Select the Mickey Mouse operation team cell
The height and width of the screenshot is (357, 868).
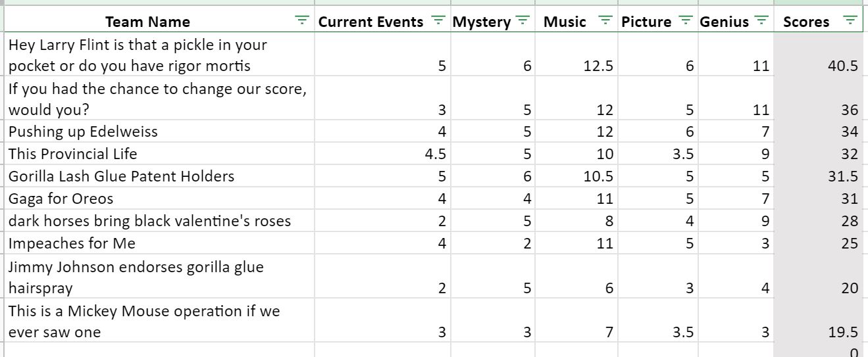pyautogui.click(x=160, y=321)
